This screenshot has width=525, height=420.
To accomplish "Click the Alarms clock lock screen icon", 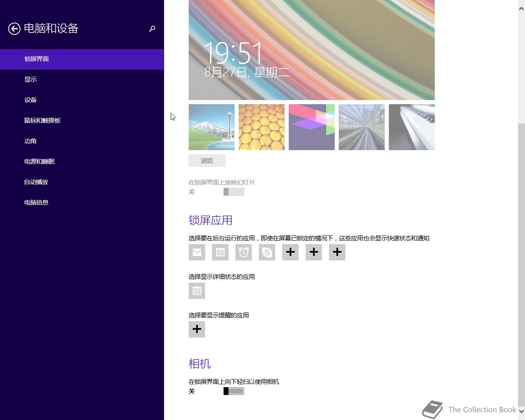I will (x=244, y=252).
